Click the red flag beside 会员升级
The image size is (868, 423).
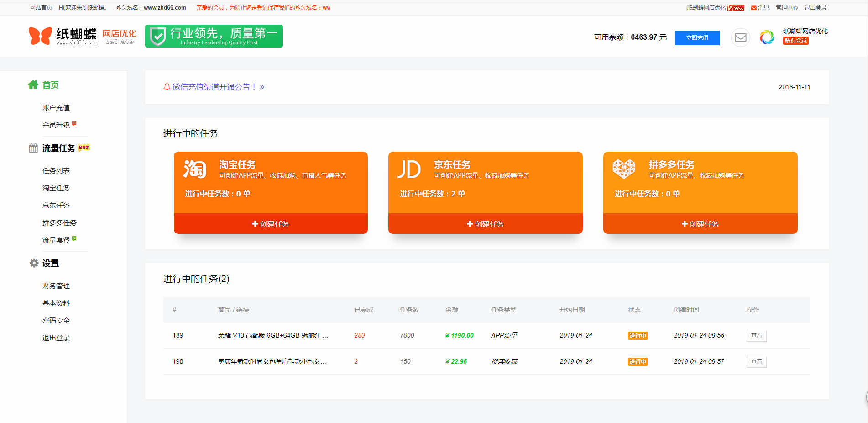pos(74,123)
